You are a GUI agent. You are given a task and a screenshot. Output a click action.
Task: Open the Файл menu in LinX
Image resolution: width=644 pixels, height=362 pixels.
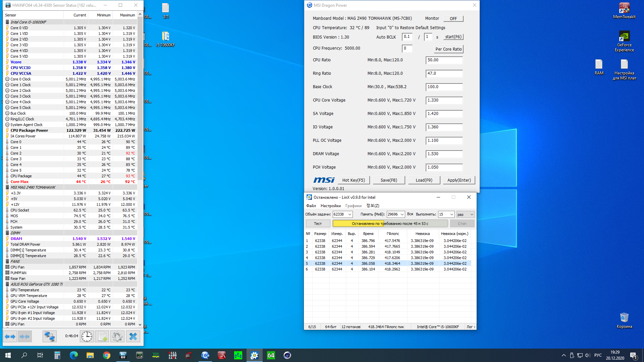tap(311, 206)
